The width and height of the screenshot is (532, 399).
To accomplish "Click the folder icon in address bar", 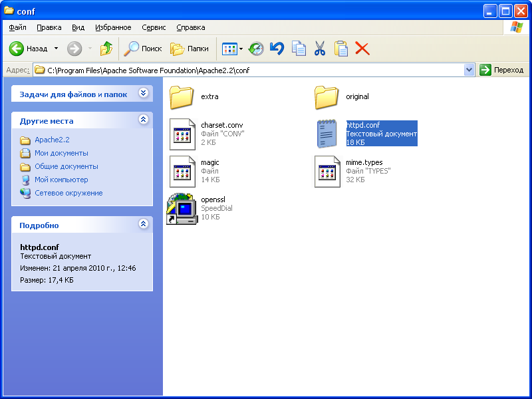I will pyautogui.click(x=40, y=70).
